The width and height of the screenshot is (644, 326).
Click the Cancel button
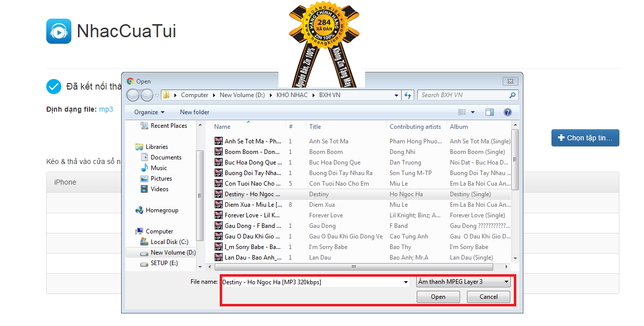click(x=488, y=297)
